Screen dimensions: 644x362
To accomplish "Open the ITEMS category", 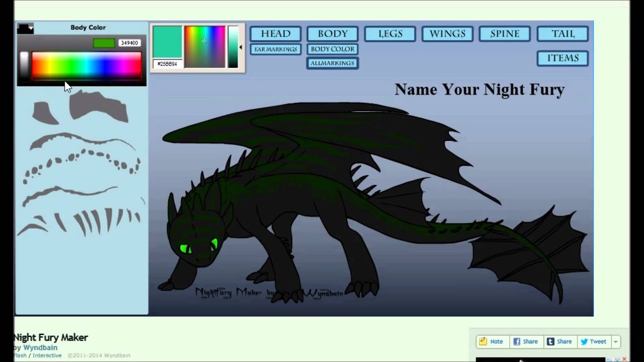I will tap(562, 58).
